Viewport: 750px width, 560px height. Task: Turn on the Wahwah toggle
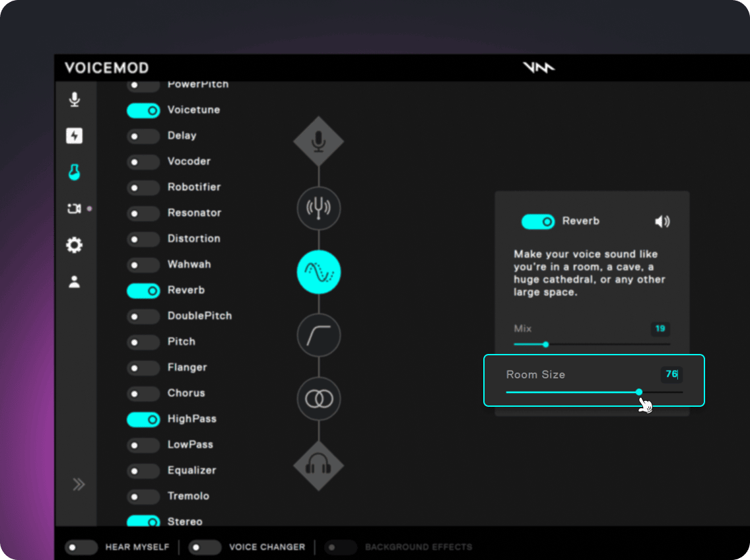click(x=143, y=265)
